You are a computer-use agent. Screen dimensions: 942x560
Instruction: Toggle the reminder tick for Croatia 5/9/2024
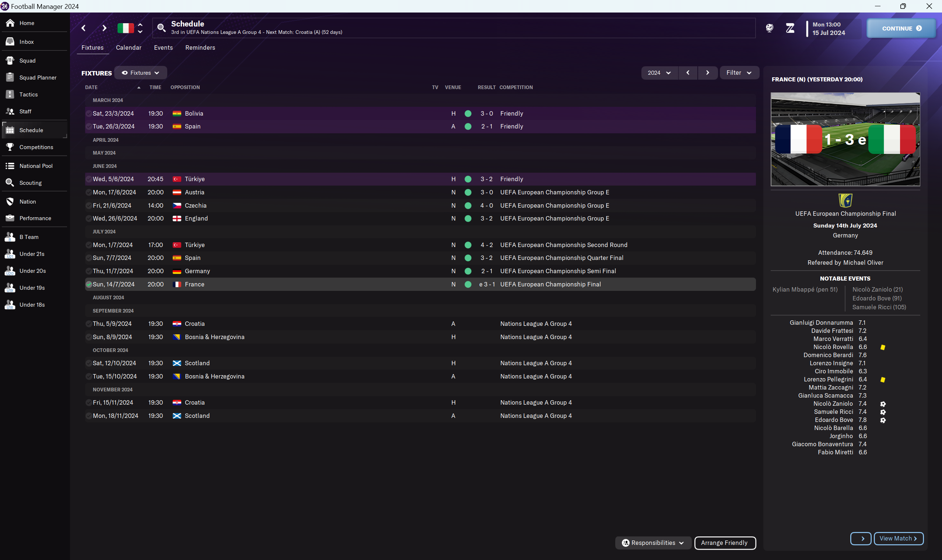tap(89, 324)
